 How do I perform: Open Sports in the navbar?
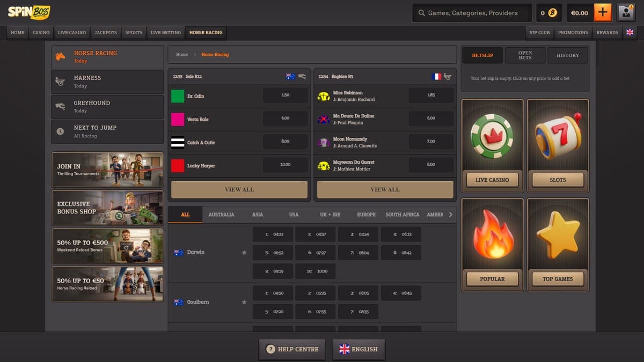pos(134,33)
